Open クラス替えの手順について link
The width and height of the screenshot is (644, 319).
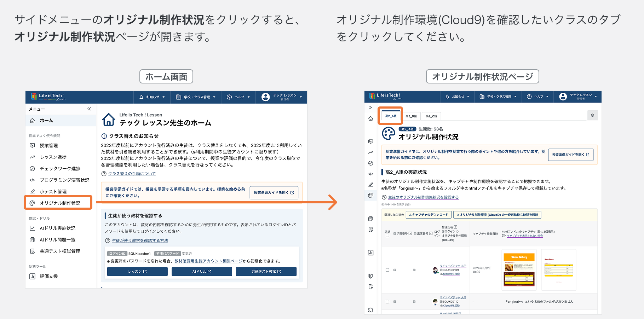(132, 174)
